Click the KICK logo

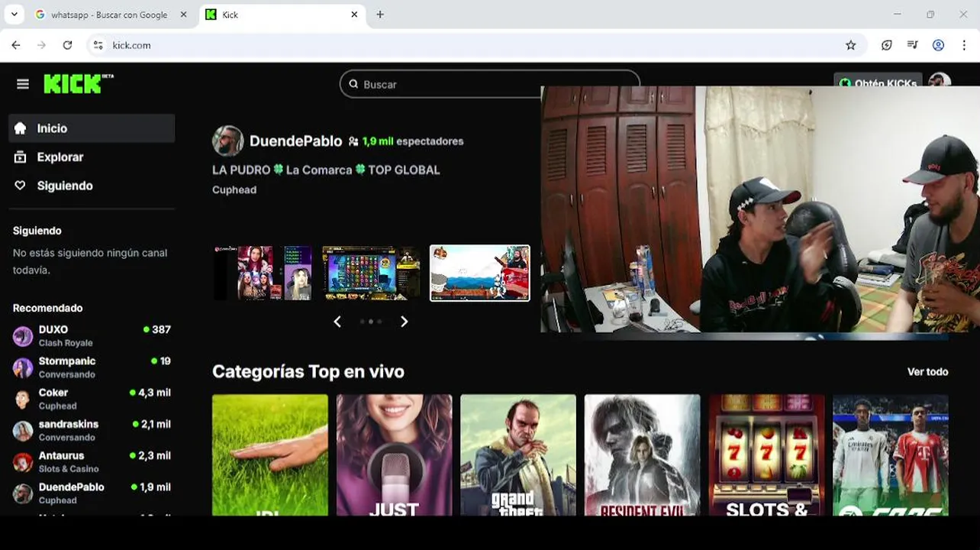78,83
